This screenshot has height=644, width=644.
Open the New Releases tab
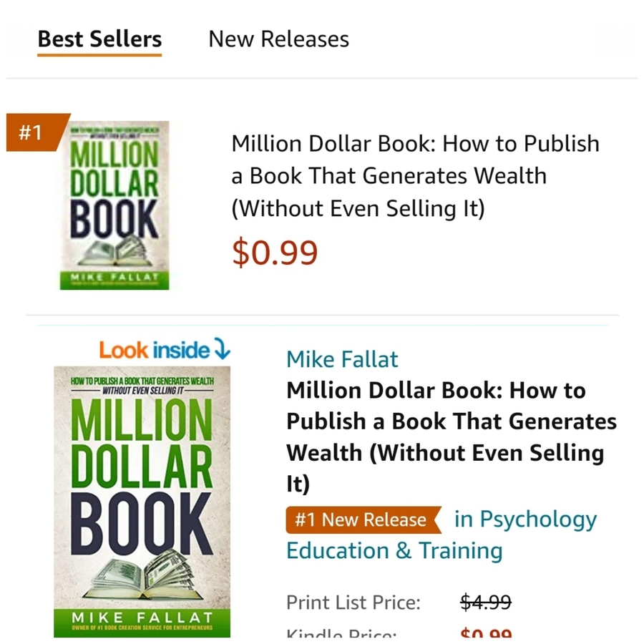coord(278,39)
